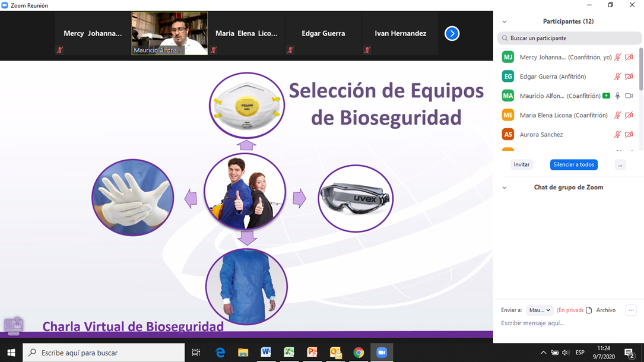The height and width of the screenshot is (362, 644).
Task: Click Mercy Johanna's camera-off icon in participants list
Action: pos(629,57)
